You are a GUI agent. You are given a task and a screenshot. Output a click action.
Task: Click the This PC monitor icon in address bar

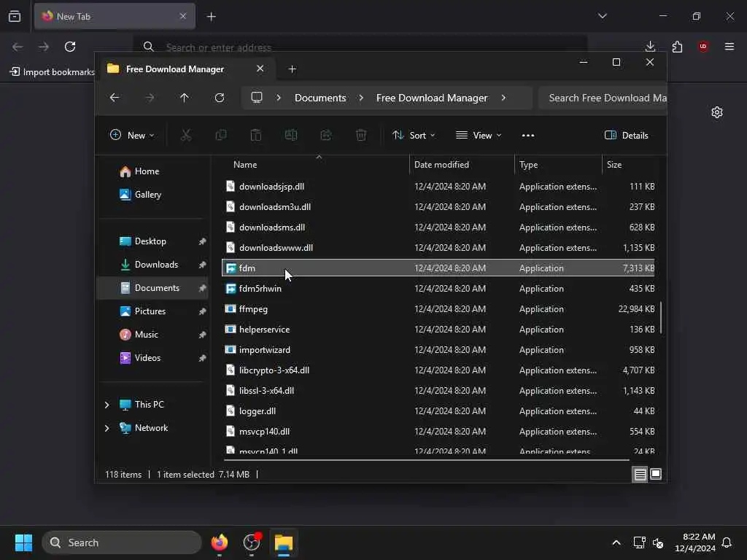[257, 97]
